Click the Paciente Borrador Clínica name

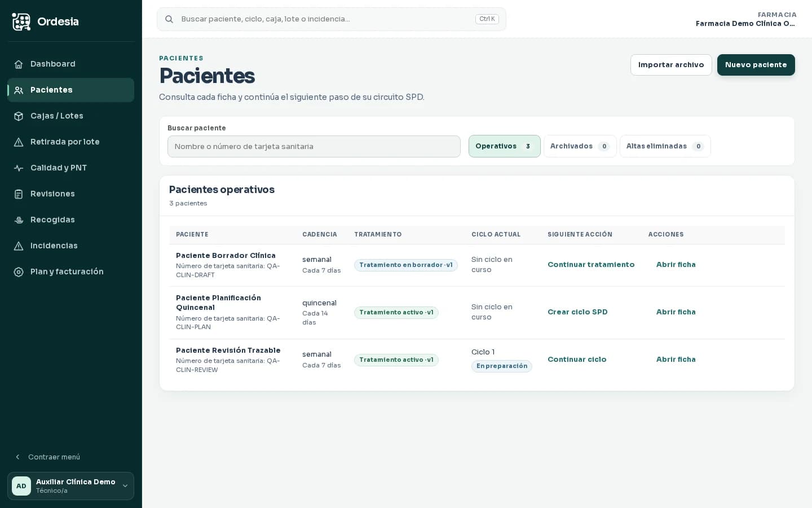tap(226, 256)
